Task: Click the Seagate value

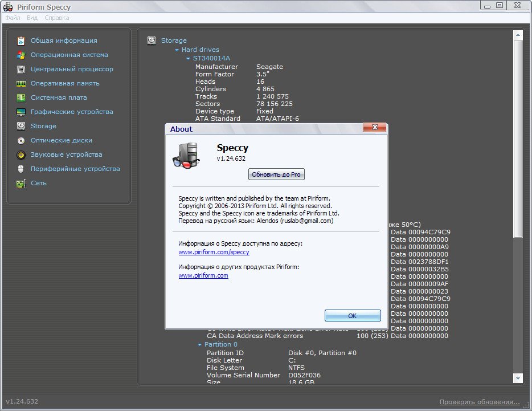Action: click(269, 67)
